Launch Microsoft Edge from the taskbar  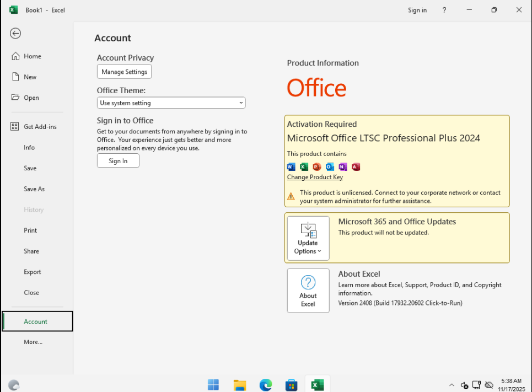point(265,385)
